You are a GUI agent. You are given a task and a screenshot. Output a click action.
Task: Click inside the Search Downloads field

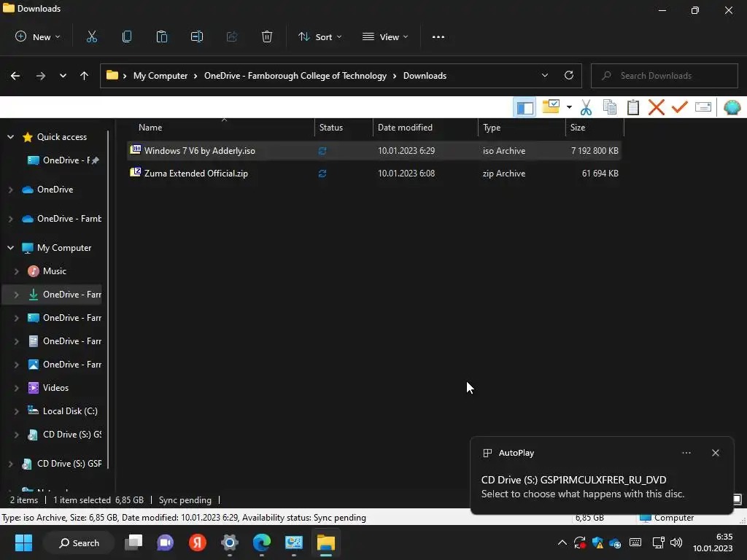(x=664, y=76)
